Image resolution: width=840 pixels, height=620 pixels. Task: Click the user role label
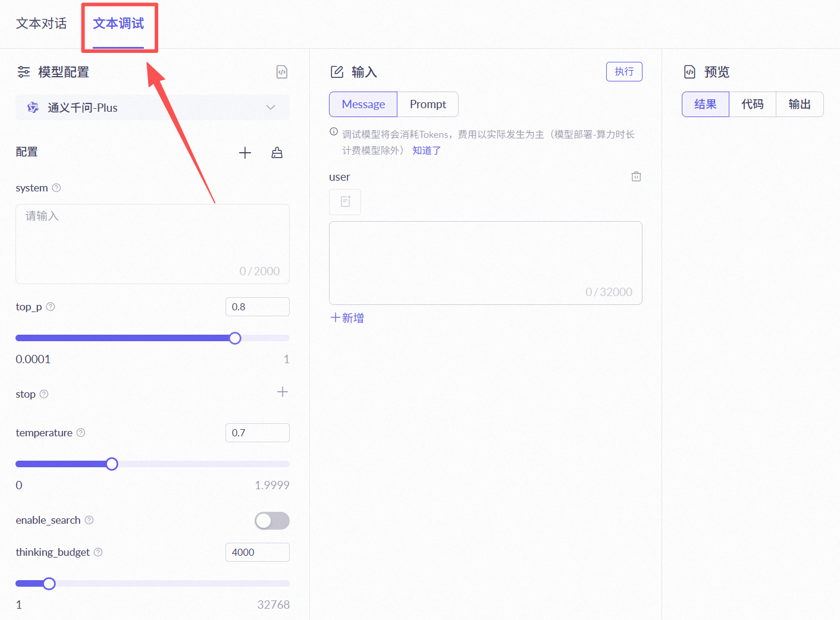point(340,177)
